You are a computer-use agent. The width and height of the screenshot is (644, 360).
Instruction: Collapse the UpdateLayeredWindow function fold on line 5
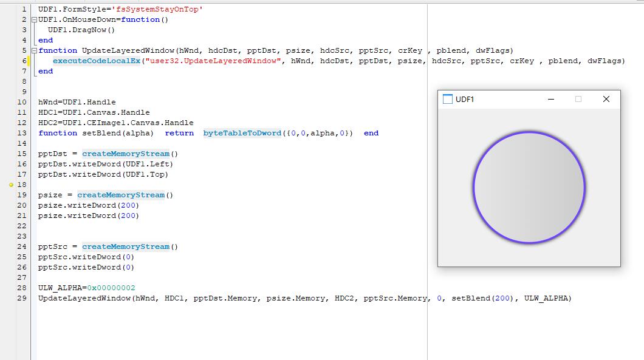point(34,51)
